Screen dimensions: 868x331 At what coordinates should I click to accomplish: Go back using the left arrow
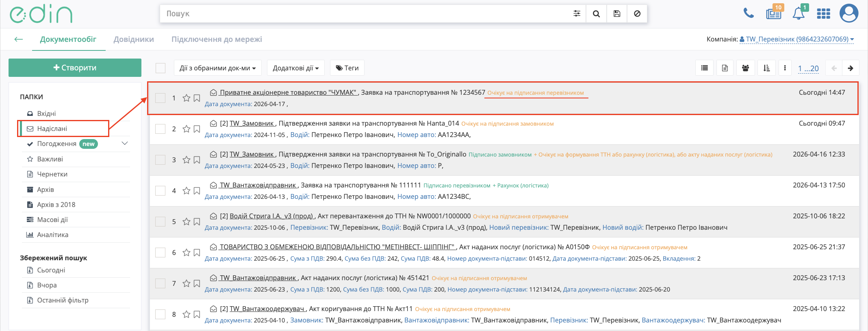18,39
